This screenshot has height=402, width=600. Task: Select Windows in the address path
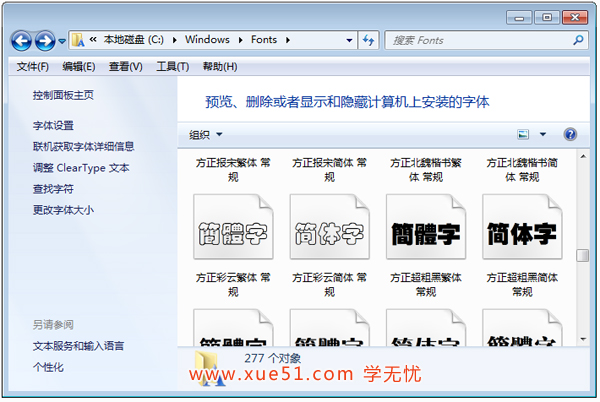point(207,39)
